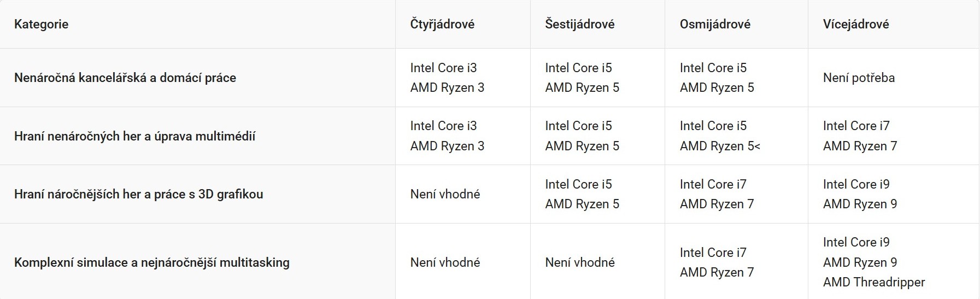Click row Hraní náročnějších her a práce s 3D grafikou
The height and width of the screenshot is (299, 980).
490,194
